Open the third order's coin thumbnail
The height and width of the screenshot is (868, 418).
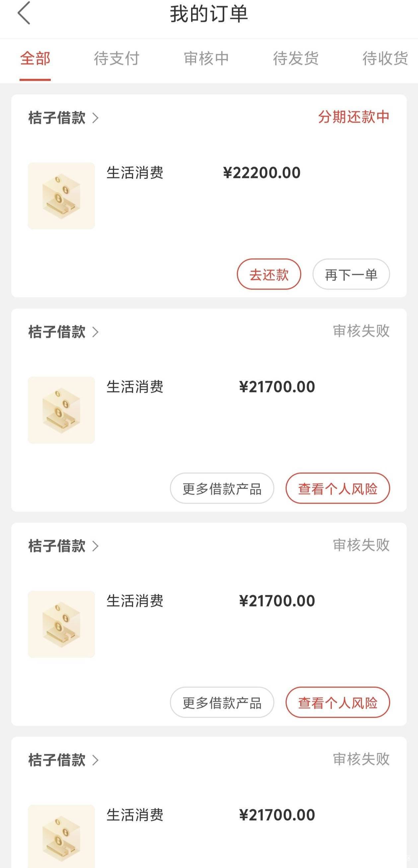point(61,624)
